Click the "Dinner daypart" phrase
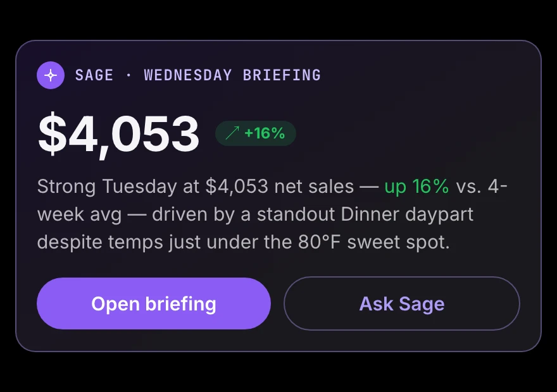Screen dimensions: 557x392 tap(407, 214)
